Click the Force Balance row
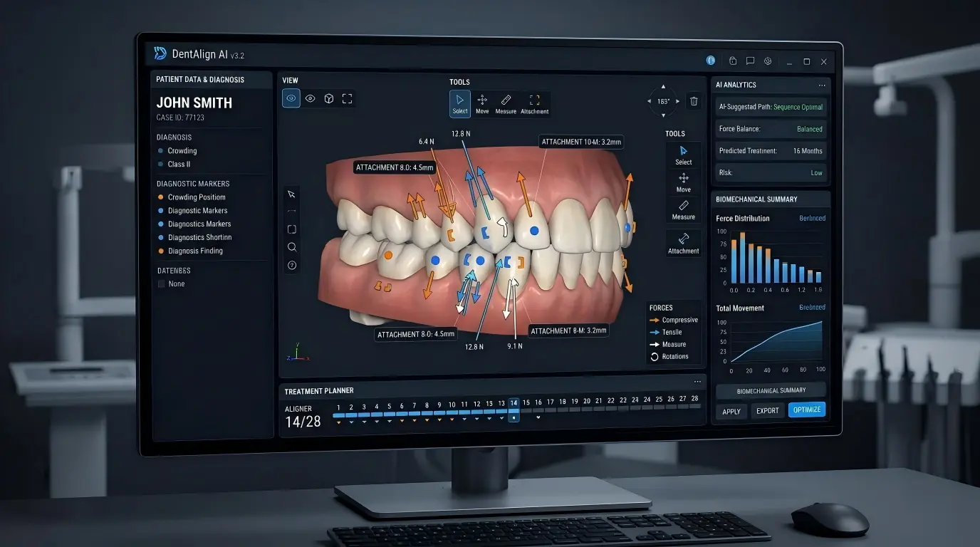This screenshot has width=980, height=547. coord(771,129)
